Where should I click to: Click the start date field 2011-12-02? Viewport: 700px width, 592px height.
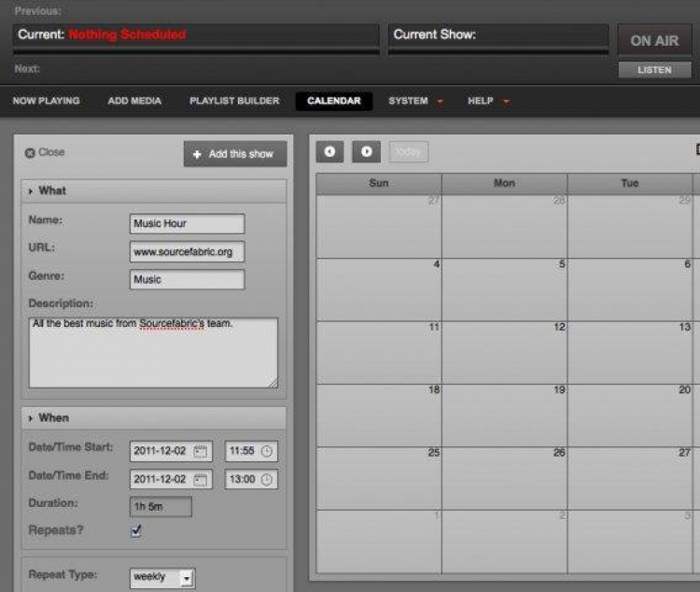[x=171, y=451]
